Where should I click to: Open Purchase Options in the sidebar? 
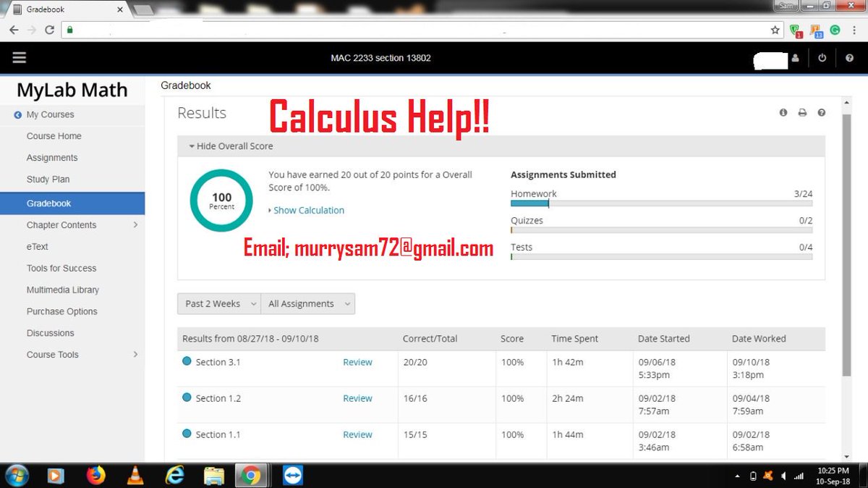62,312
